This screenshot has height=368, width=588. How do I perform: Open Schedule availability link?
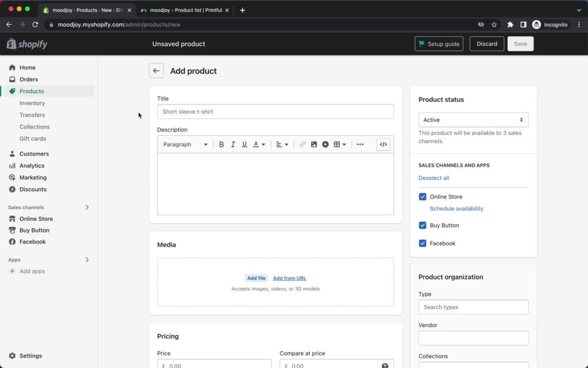(x=456, y=209)
